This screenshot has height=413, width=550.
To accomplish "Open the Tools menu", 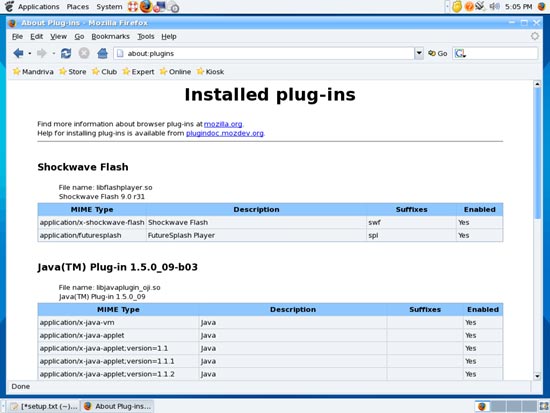I will (x=146, y=36).
